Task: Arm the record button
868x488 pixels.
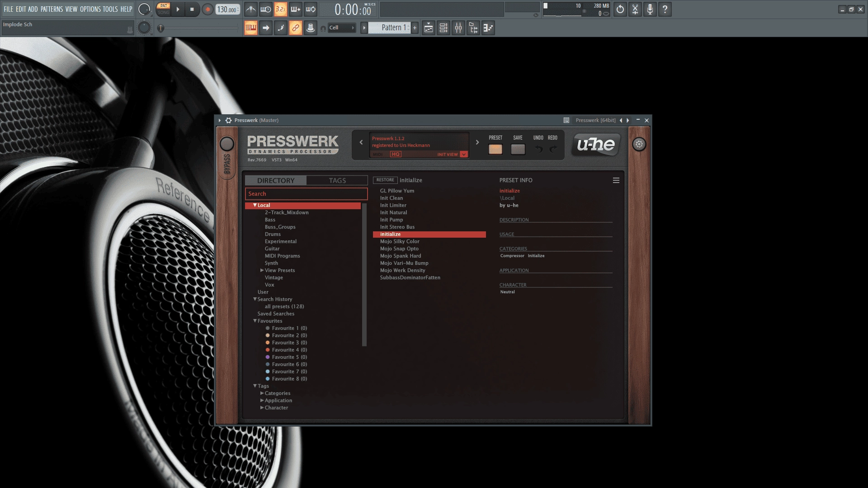Action: [x=208, y=9]
